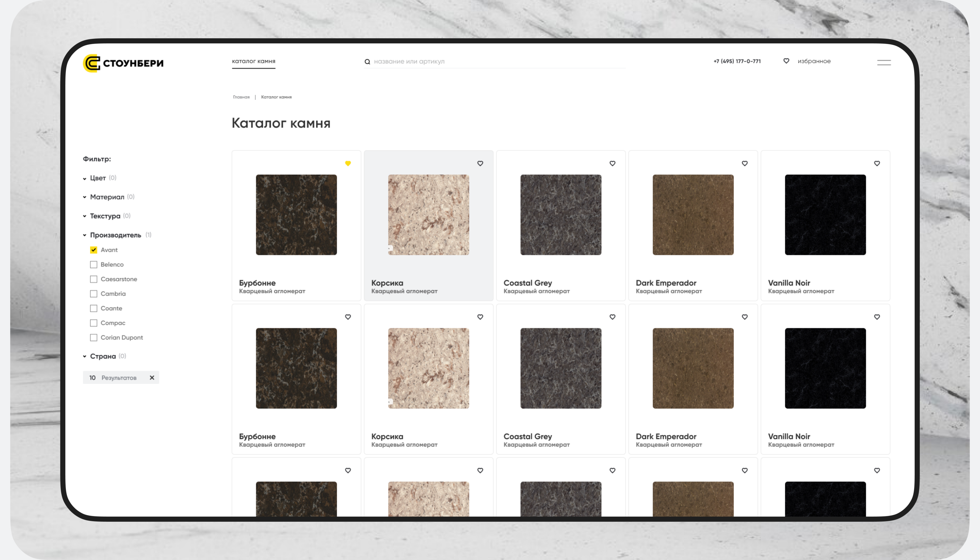Clear results with the X button
The width and height of the screenshot is (980, 560).
tap(152, 378)
